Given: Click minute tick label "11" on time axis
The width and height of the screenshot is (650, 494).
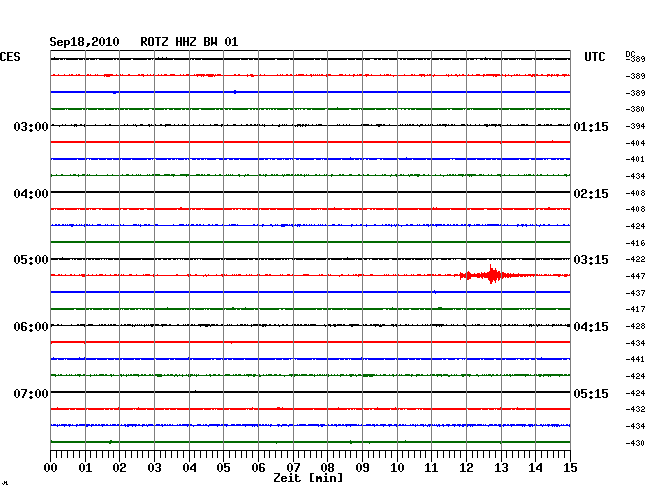Looking at the screenshot, I should tap(431, 468).
